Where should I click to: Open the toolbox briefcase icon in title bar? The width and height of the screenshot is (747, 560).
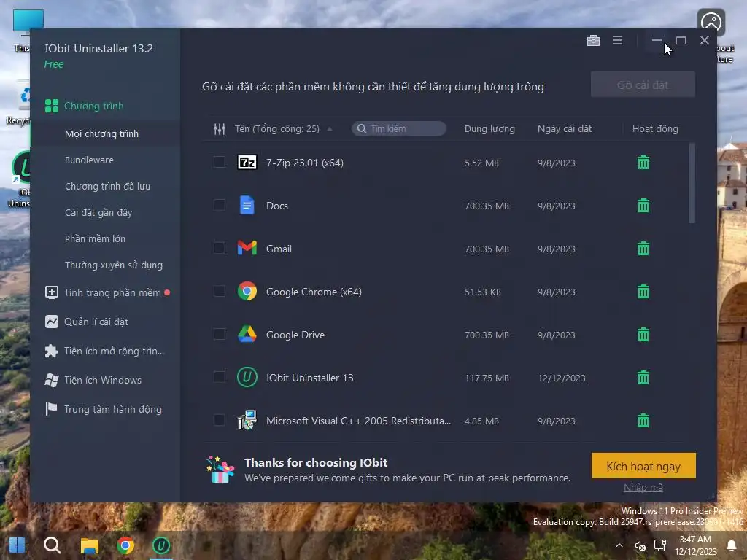[593, 41]
